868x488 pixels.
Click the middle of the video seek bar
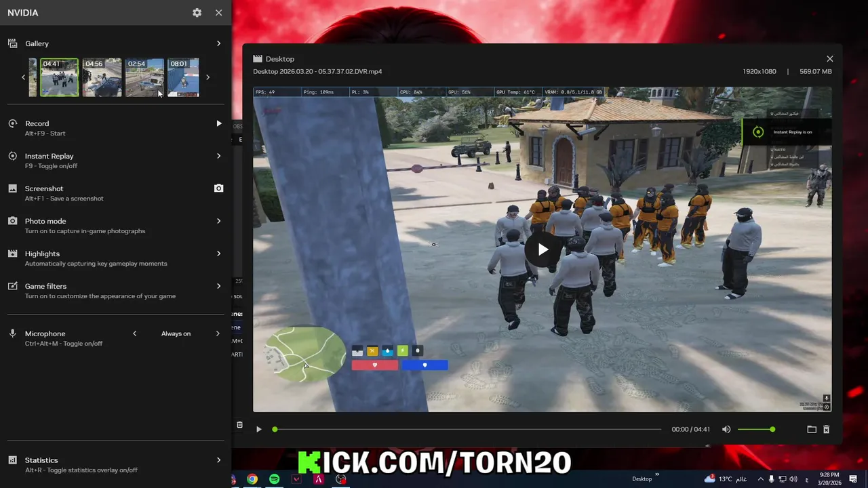(468, 429)
